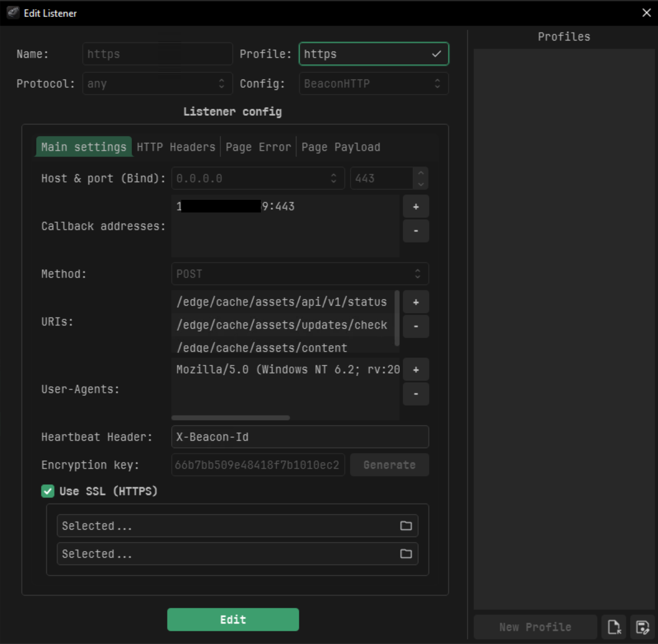Open the Config BeaconHTTP dropdown
This screenshot has height=644, width=658.
click(x=373, y=83)
